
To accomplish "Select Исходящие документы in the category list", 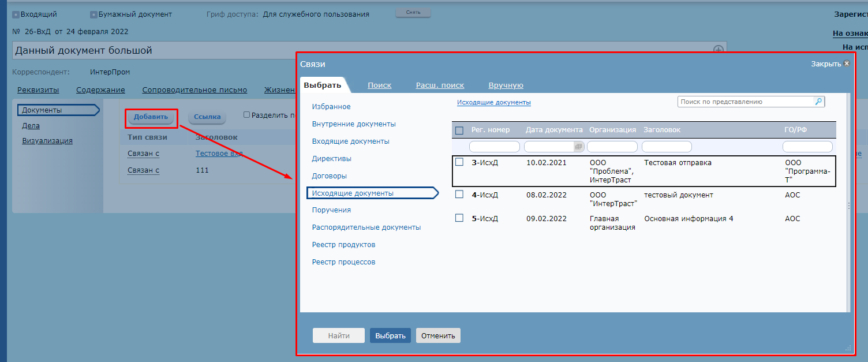I will 372,193.
